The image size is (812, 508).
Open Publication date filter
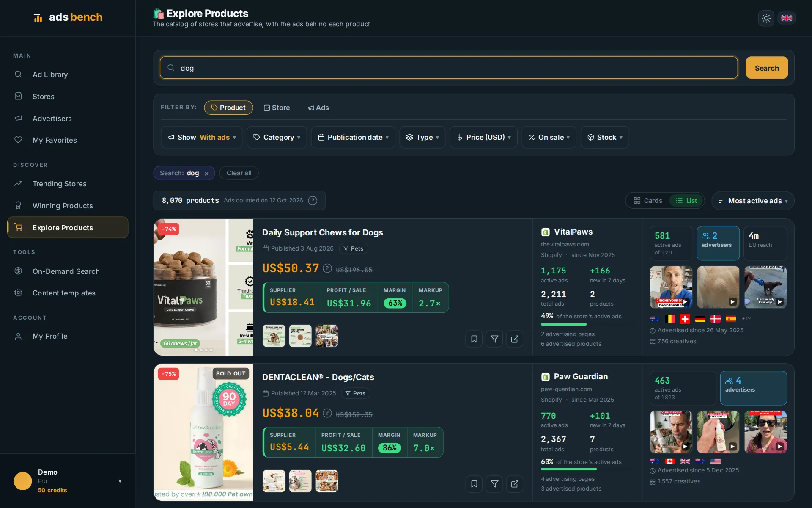(x=353, y=137)
